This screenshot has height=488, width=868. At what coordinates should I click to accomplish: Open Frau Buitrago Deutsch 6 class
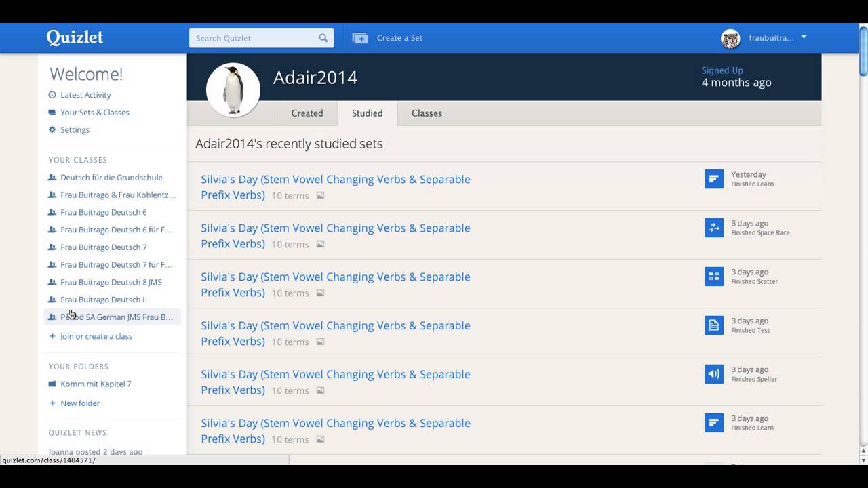pyautogui.click(x=103, y=212)
